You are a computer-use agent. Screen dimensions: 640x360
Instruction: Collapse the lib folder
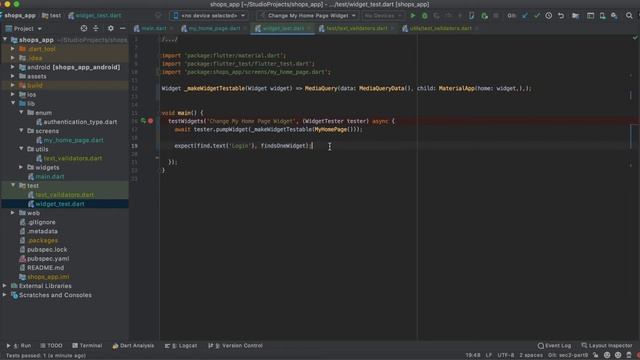[13, 103]
